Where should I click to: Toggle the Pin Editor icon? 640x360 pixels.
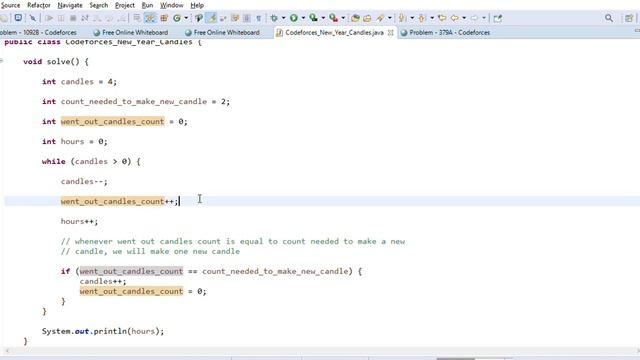497,18
